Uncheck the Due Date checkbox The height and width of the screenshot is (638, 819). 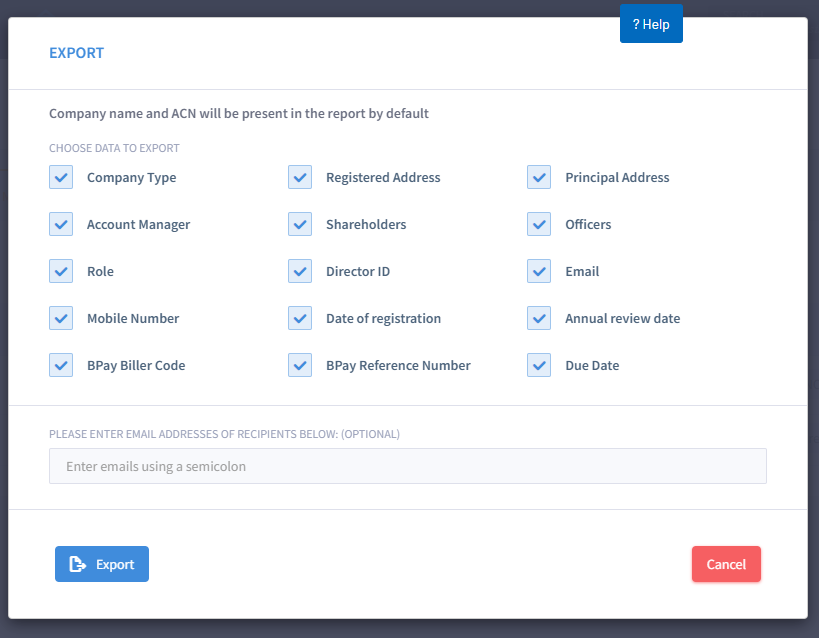coord(539,365)
